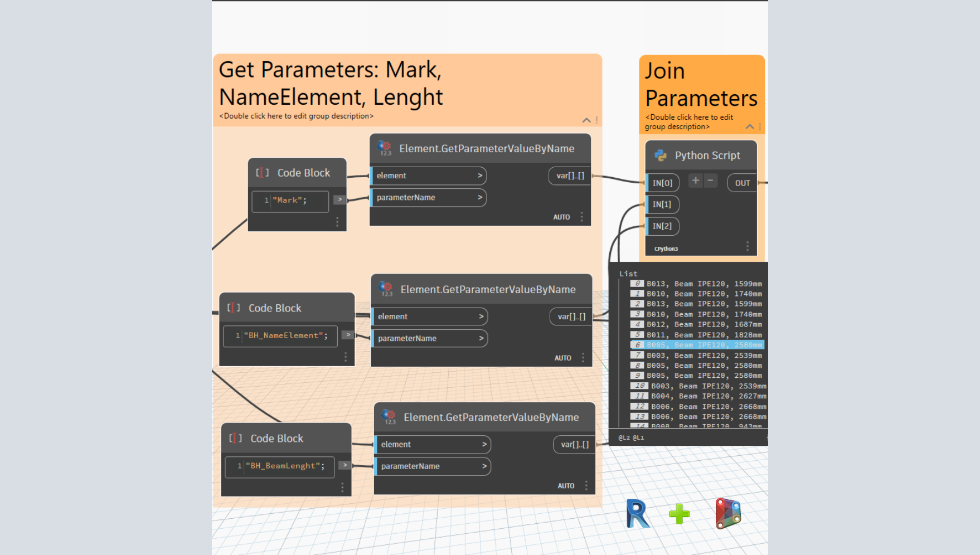Collapse the Get Parameters group
The width and height of the screenshot is (980, 555).
point(586,120)
